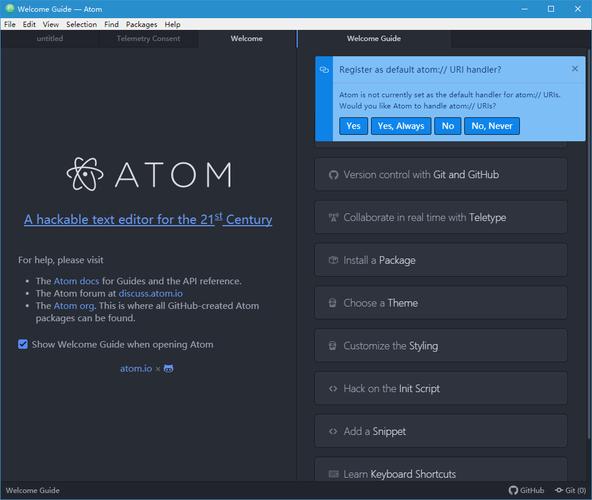The width and height of the screenshot is (592, 500).
Task: Click the package icon beside Install a Package
Action: click(333, 260)
